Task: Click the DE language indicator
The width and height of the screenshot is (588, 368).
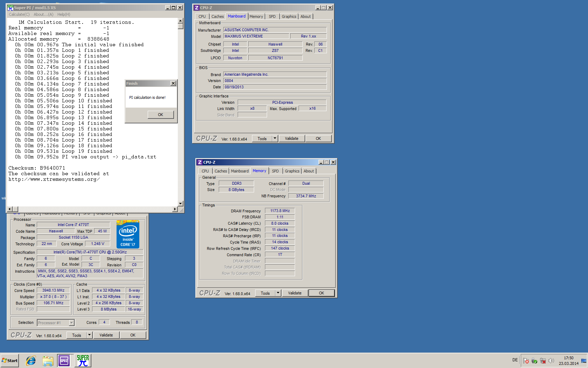Action: pos(515,360)
